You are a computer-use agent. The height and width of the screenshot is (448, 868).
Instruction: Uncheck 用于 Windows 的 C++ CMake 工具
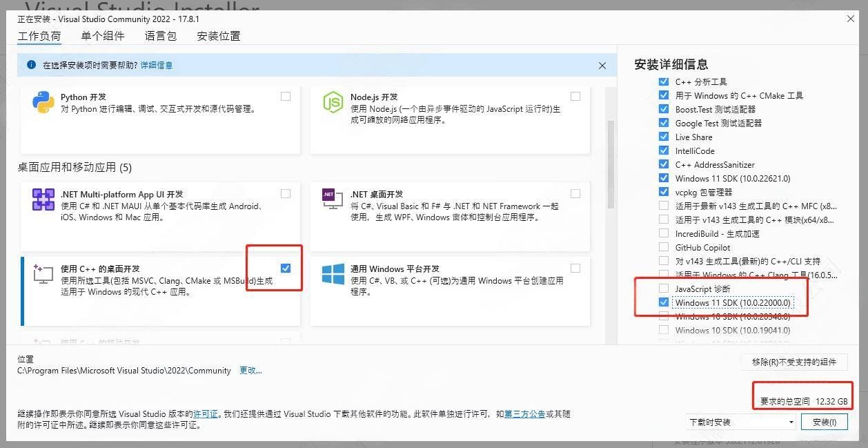point(664,95)
